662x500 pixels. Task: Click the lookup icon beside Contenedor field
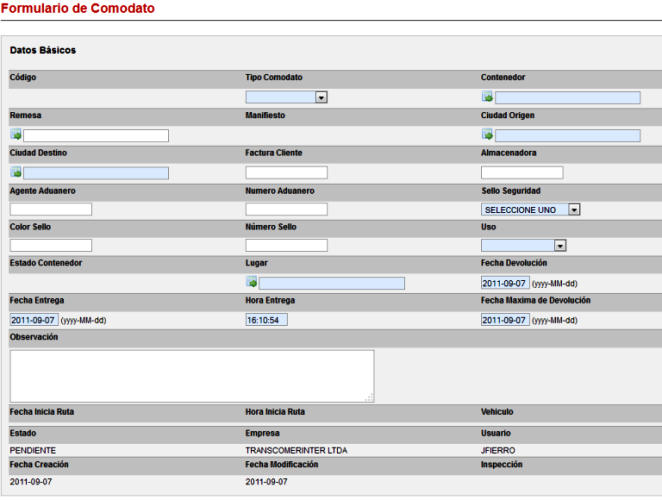click(x=487, y=98)
